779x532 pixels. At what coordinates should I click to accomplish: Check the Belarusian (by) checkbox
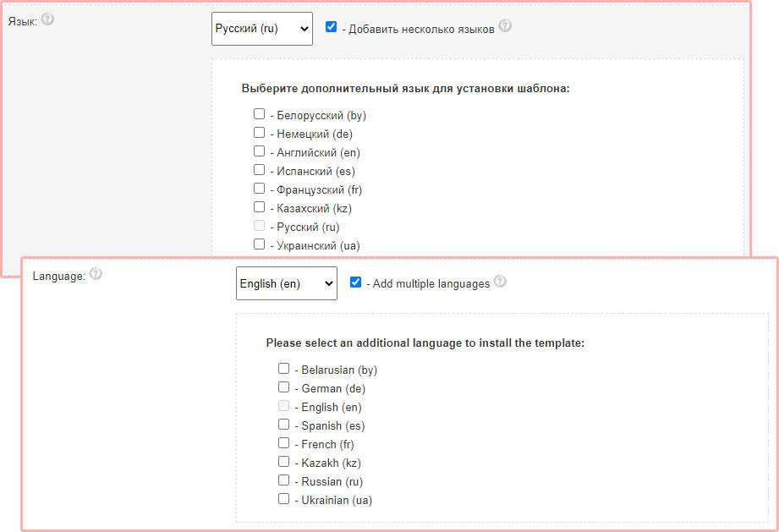[284, 369]
